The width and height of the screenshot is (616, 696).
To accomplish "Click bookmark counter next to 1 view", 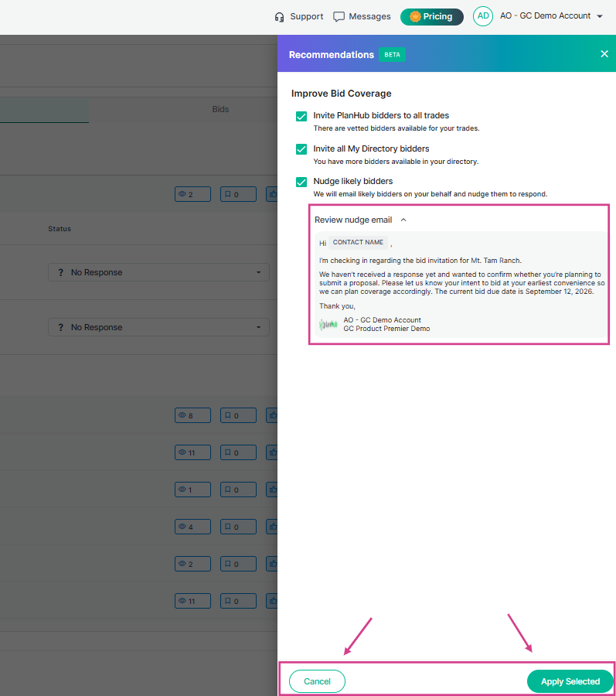I will pos(238,490).
